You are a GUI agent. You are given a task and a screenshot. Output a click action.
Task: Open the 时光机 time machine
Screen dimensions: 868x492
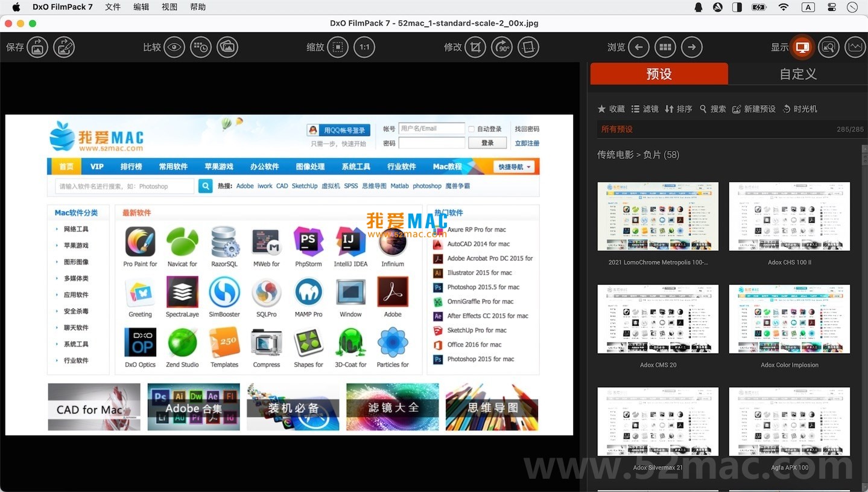click(800, 109)
